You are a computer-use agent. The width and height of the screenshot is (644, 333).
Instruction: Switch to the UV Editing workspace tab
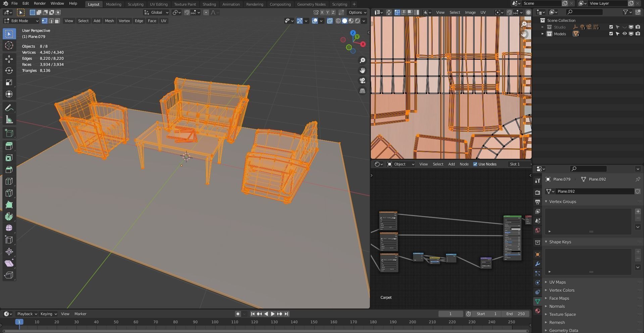point(158,4)
